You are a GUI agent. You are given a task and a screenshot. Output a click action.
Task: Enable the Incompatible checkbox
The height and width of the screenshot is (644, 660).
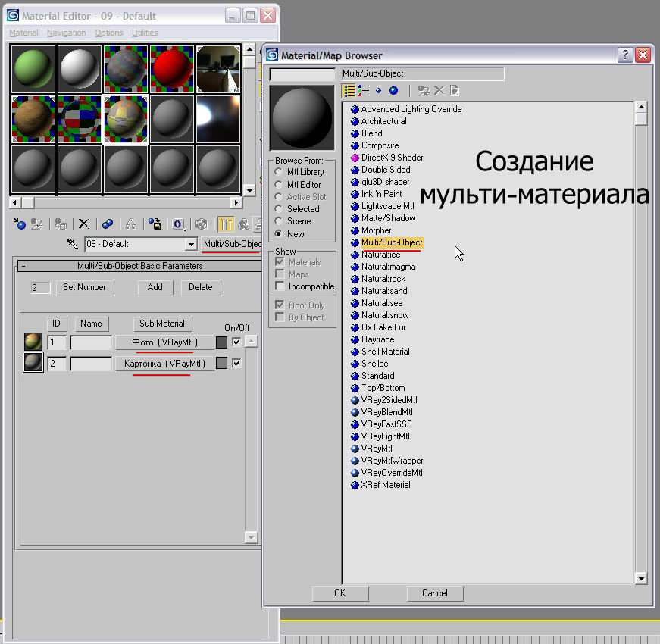pos(280,286)
